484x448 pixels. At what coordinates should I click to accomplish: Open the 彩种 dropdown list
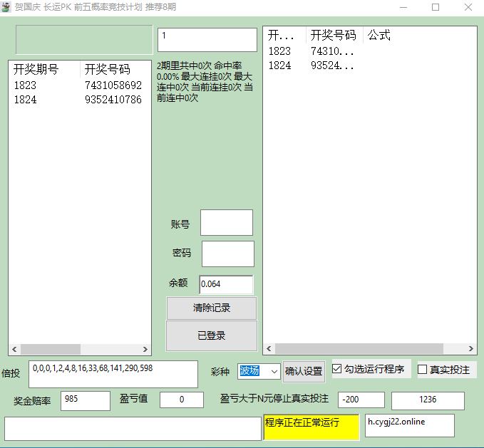[274, 371]
